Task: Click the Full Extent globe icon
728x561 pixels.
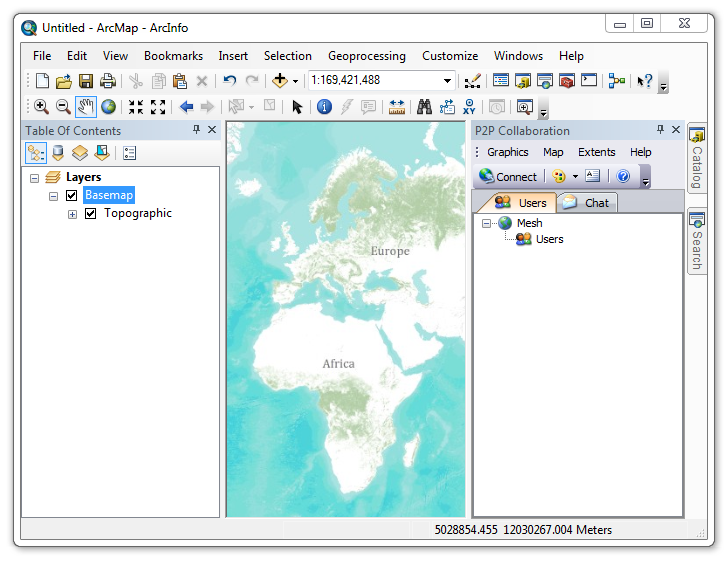Action: tap(109, 107)
